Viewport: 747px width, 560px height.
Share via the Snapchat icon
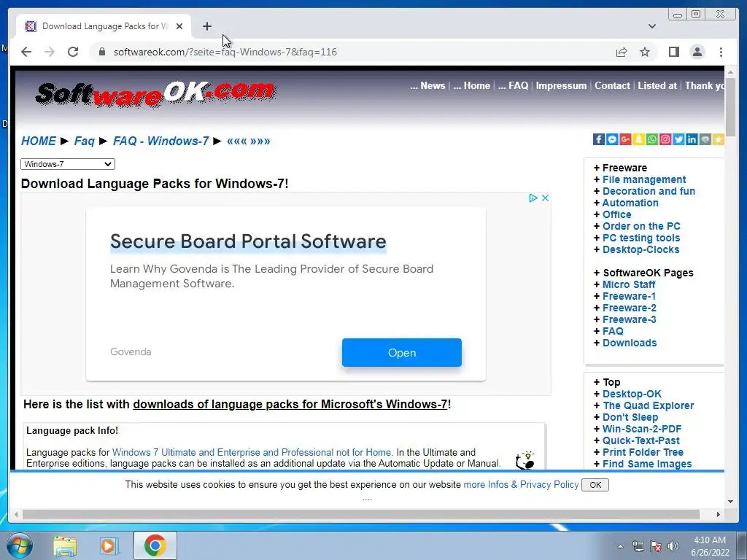(639, 139)
